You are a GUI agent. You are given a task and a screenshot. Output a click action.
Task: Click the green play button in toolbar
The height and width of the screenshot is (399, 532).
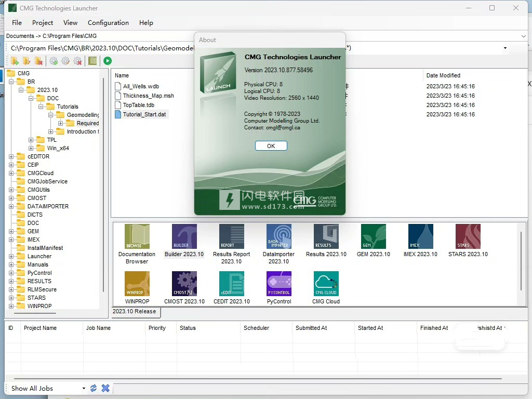tap(108, 61)
